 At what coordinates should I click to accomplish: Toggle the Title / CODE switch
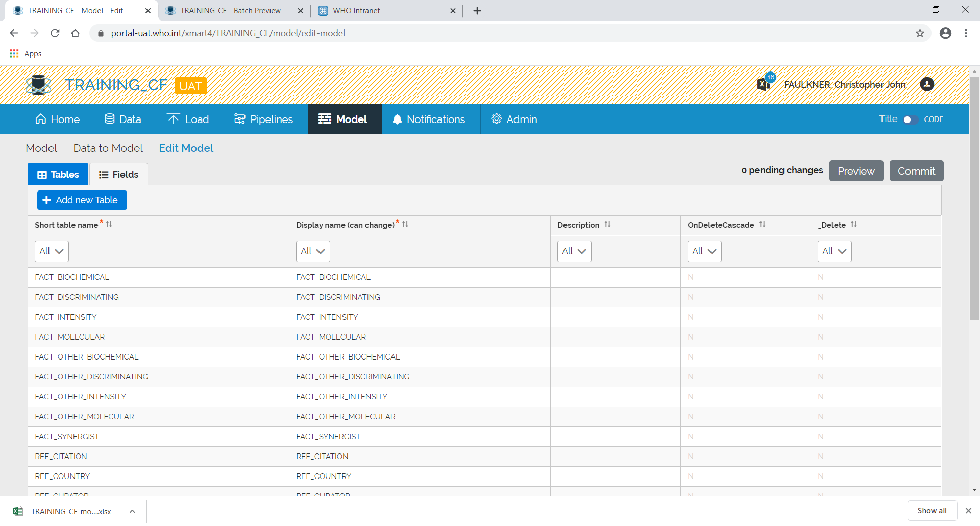pos(910,119)
